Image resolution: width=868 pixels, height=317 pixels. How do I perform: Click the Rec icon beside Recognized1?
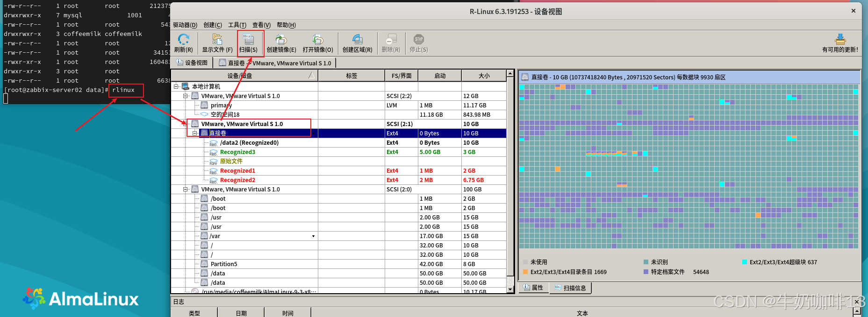click(214, 171)
